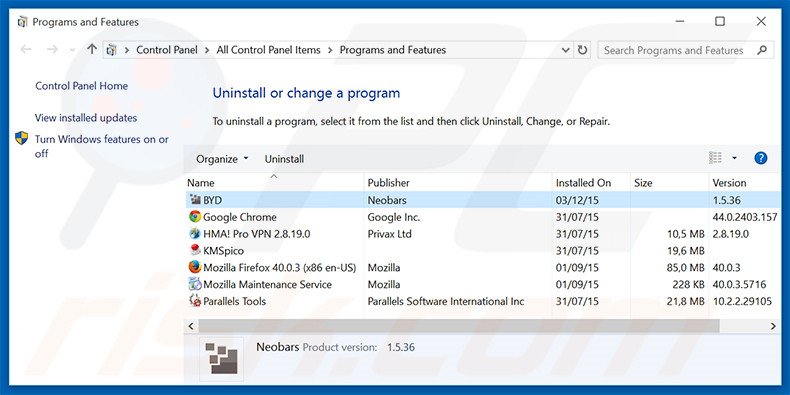This screenshot has height=395, width=790.
Task: Select the KMSpico entry name
Action: click(x=223, y=250)
